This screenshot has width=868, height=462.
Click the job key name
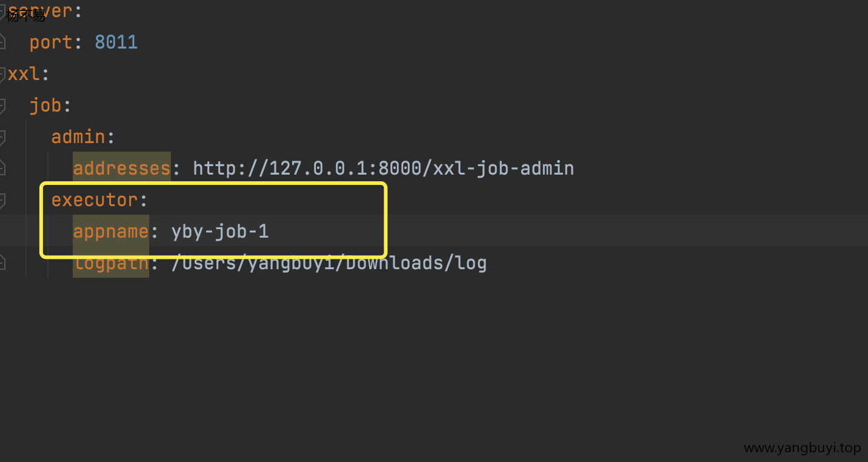(45, 105)
